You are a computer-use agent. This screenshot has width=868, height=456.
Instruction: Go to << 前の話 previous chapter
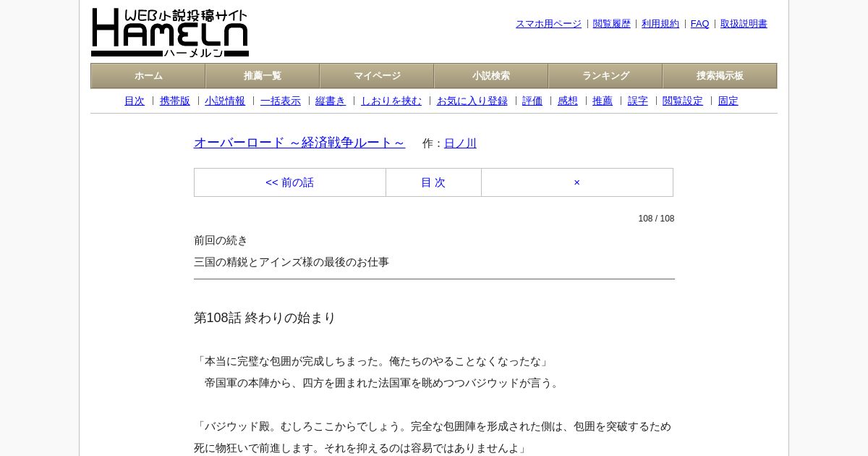pyautogui.click(x=290, y=182)
